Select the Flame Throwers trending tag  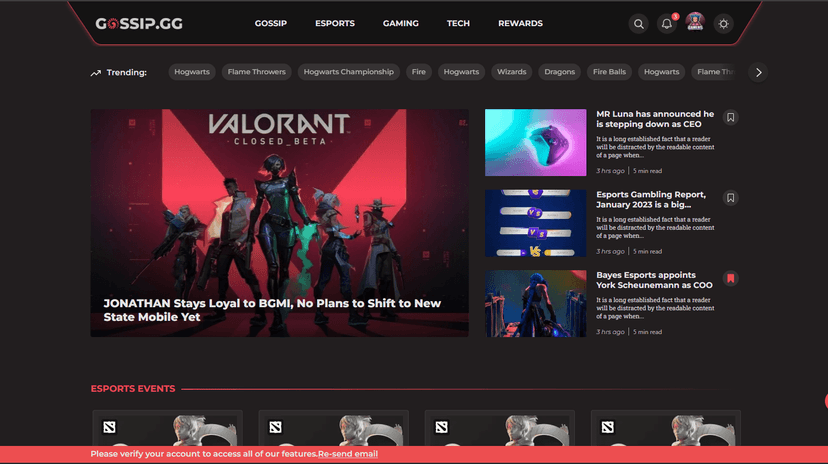pos(257,72)
